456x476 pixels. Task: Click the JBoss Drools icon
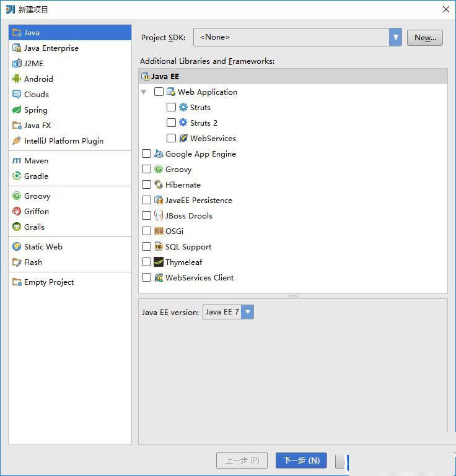click(x=158, y=215)
